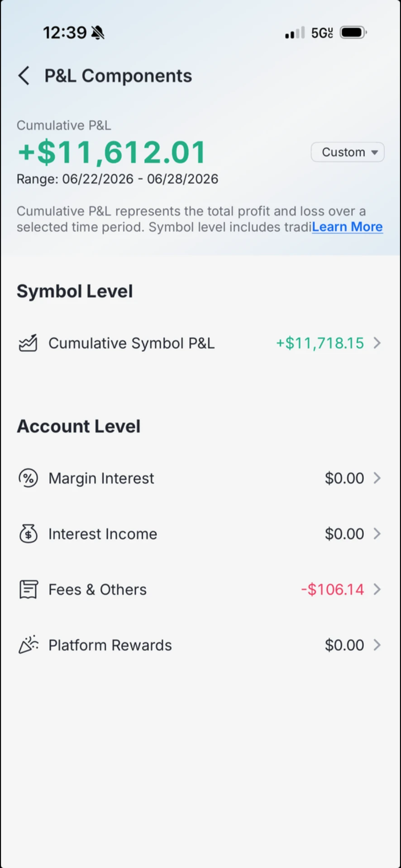Expand the Fees & Others chevron
Image resolution: width=401 pixels, height=868 pixels.
click(377, 590)
